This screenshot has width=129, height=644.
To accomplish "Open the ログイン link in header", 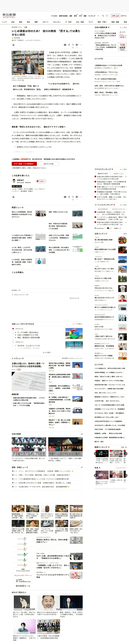I will coord(124,16).
